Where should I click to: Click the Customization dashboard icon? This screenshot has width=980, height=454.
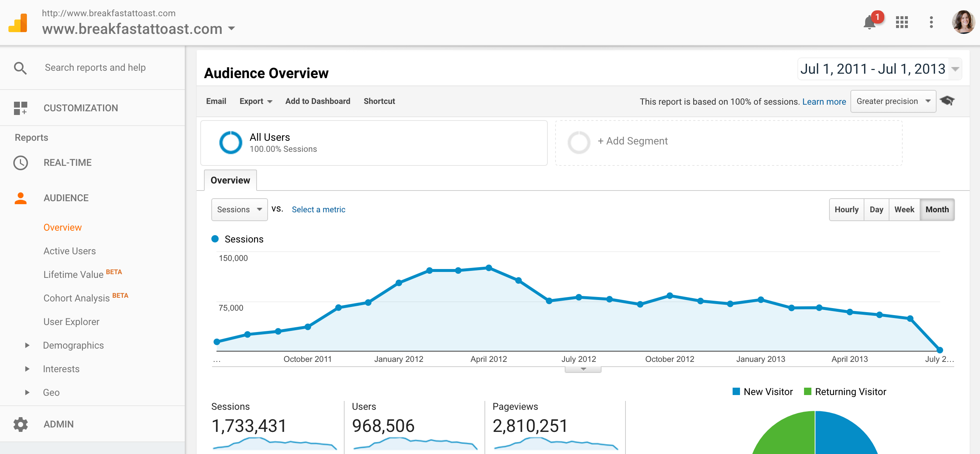[x=20, y=108]
